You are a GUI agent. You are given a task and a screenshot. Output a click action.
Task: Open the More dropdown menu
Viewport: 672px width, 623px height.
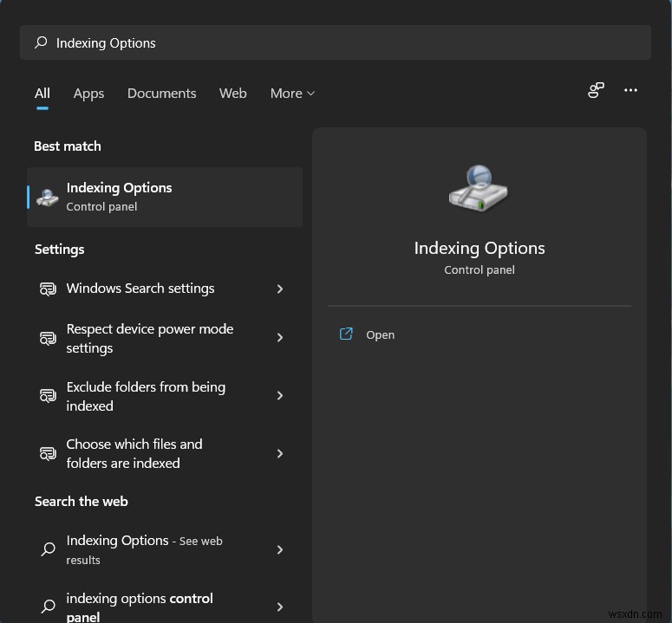tap(293, 94)
